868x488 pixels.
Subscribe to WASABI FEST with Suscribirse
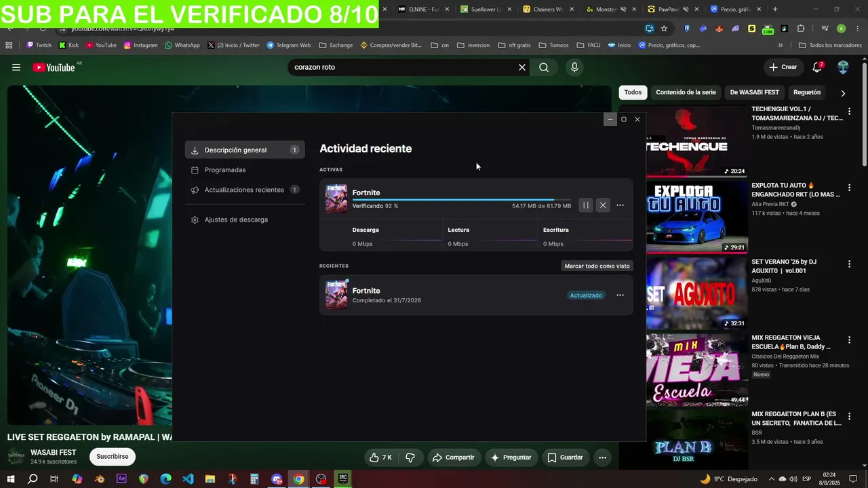click(112, 457)
